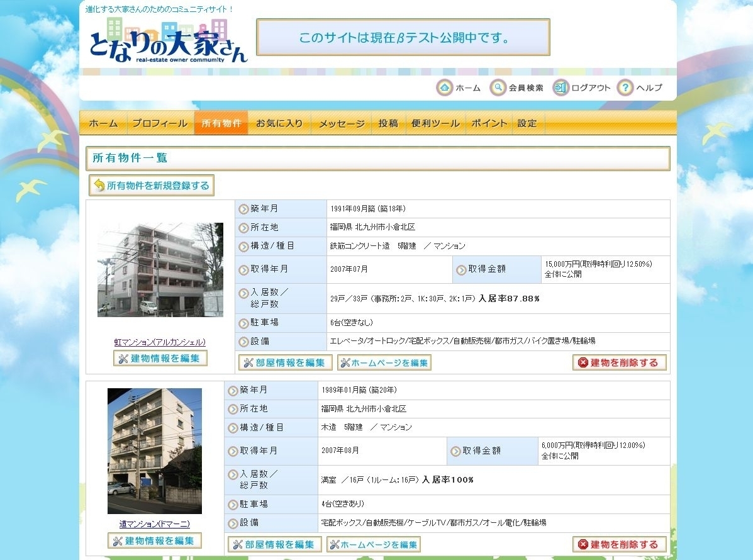Click the logout door icon
This screenshot has width=753, height=560.
[561, 88]
